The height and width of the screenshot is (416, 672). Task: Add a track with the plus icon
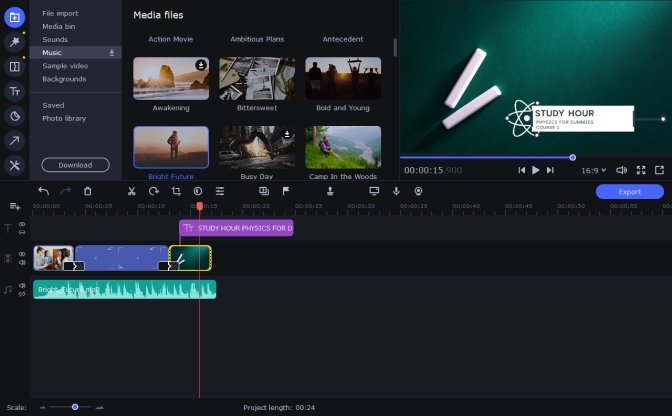pyautogui.click(x=15, y=207)
